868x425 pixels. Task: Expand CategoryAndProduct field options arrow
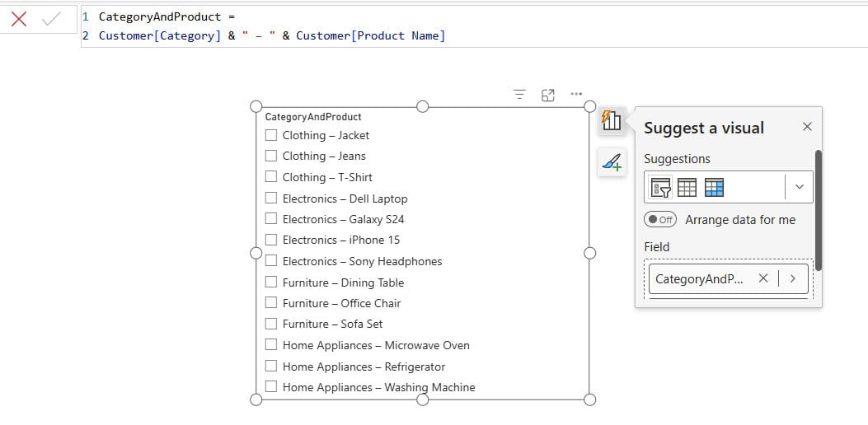tap(793, 278)
